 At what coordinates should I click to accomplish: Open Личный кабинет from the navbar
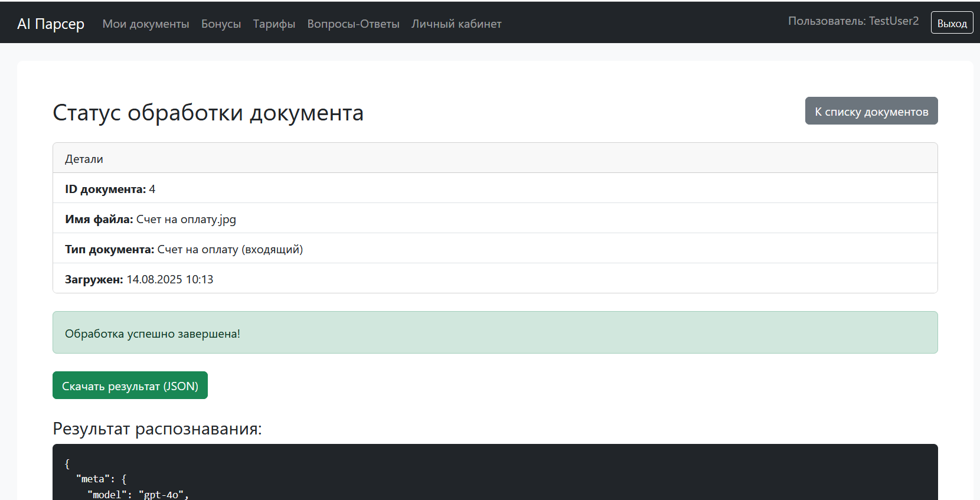[456, 24]
